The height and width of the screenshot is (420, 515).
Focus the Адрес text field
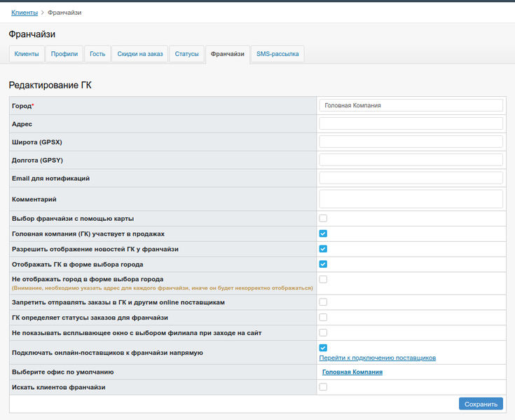[x=411, y=123]
